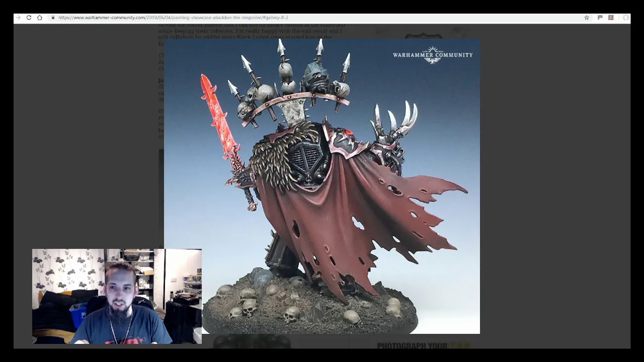
Task: Reload the page with the refresh icon
Action: tap(29, 18)
